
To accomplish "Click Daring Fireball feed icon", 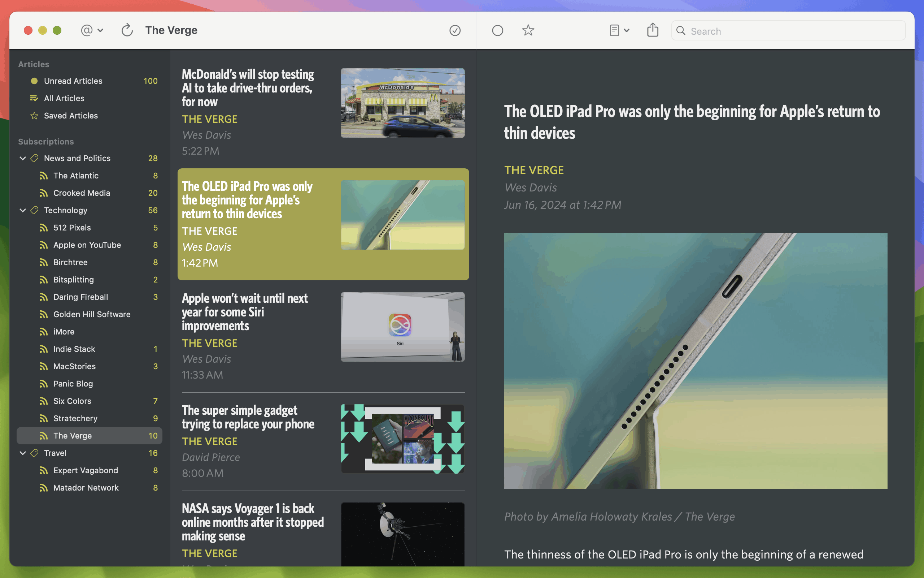I will point(44,297).
